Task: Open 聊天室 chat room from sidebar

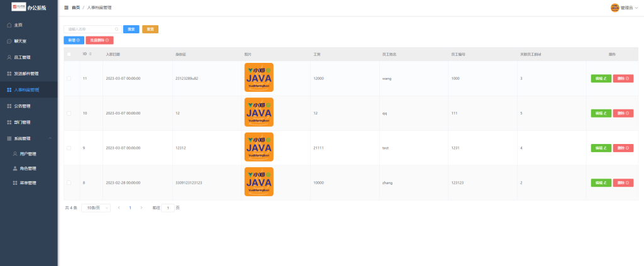Action: click(20, 41)
